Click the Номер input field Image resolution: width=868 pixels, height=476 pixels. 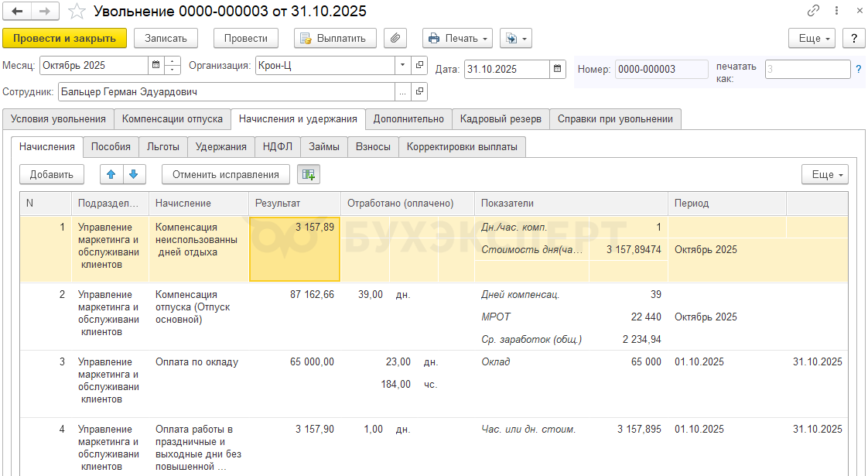coord(661,69)
